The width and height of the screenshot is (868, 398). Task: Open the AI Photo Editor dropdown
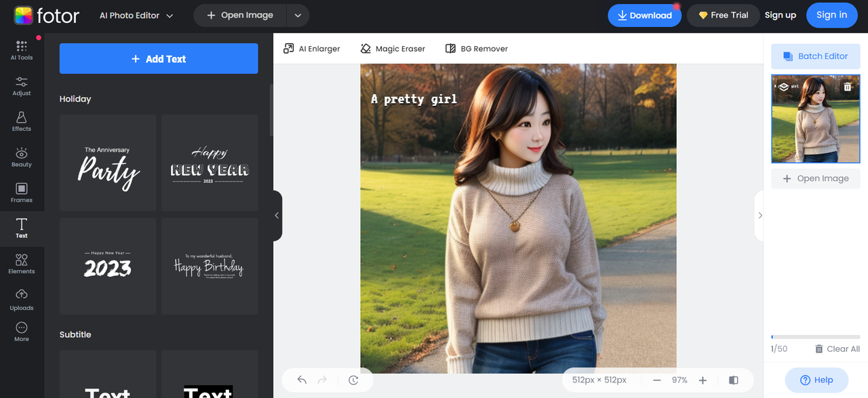tap(136, 15)
